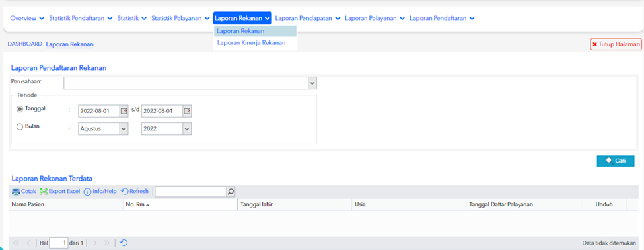The height and width of the screenshot is (250, 644).
Task: Expand the Overview menu
Action: (x=27, y=18)
